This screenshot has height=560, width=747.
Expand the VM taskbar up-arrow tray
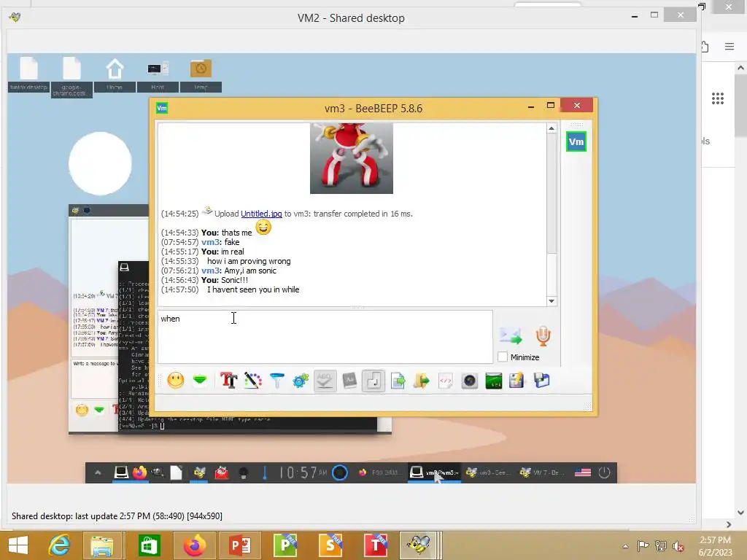(98, 472)
